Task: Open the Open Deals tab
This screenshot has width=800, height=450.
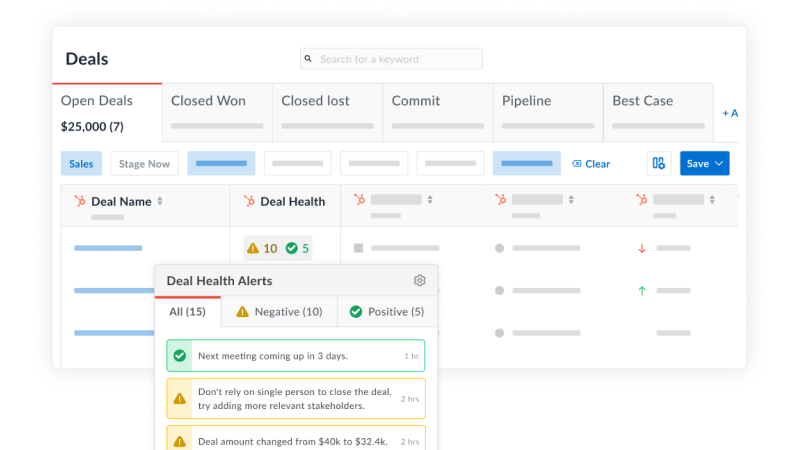Action: [x=107, y=113]
